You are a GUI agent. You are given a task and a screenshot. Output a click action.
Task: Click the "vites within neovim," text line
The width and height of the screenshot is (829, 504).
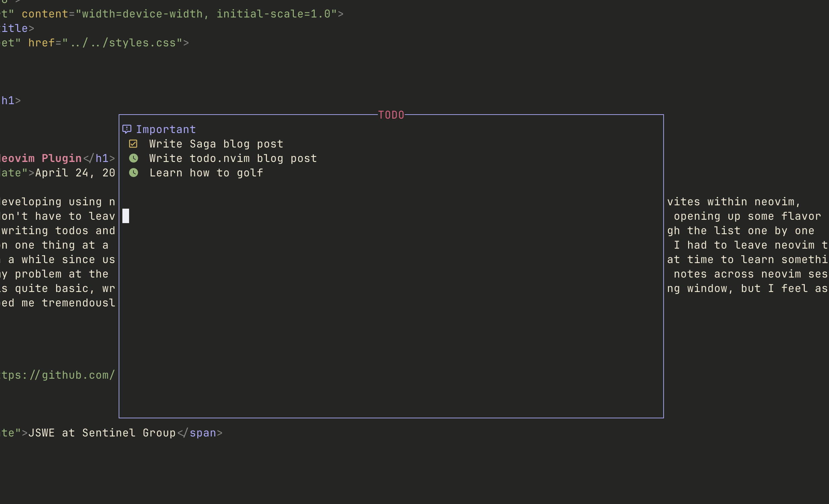tap(734, 202)
